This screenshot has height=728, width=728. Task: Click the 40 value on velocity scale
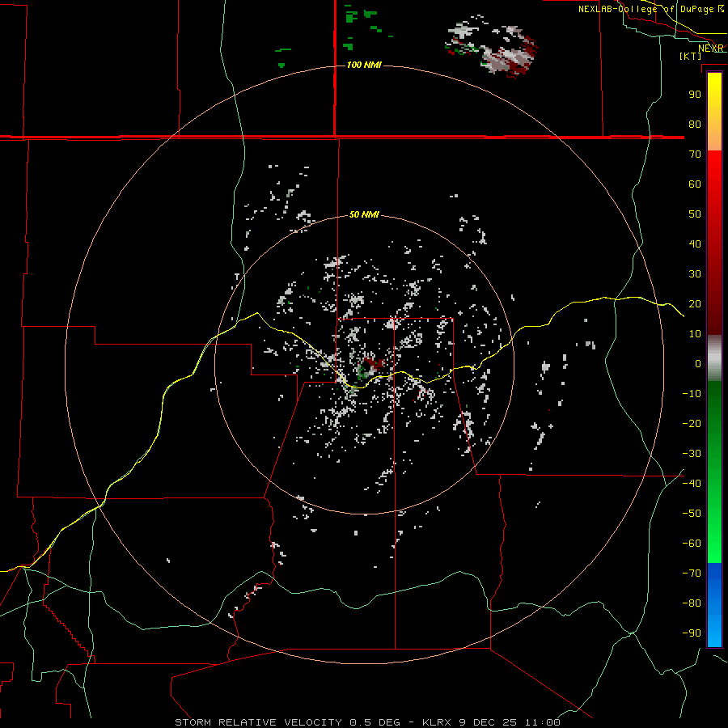tap(695, 243)
